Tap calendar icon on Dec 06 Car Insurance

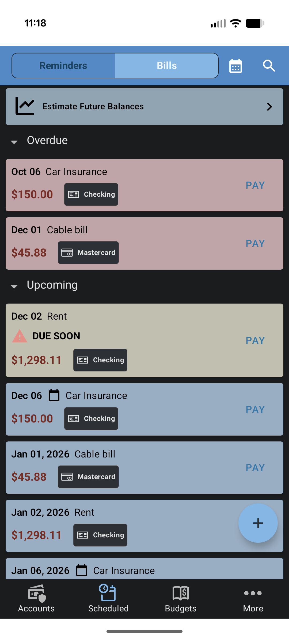click(x=54, y=395)
